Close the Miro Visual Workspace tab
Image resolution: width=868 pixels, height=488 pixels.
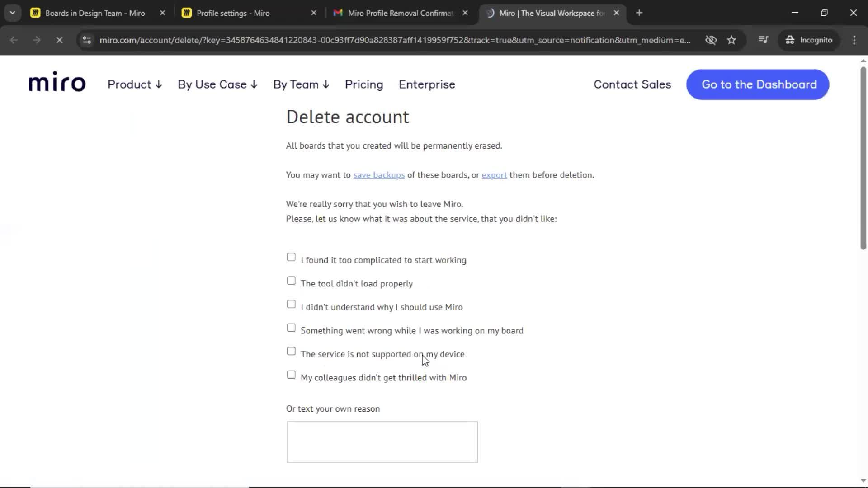pyautogui.click(x=616, y=13)
